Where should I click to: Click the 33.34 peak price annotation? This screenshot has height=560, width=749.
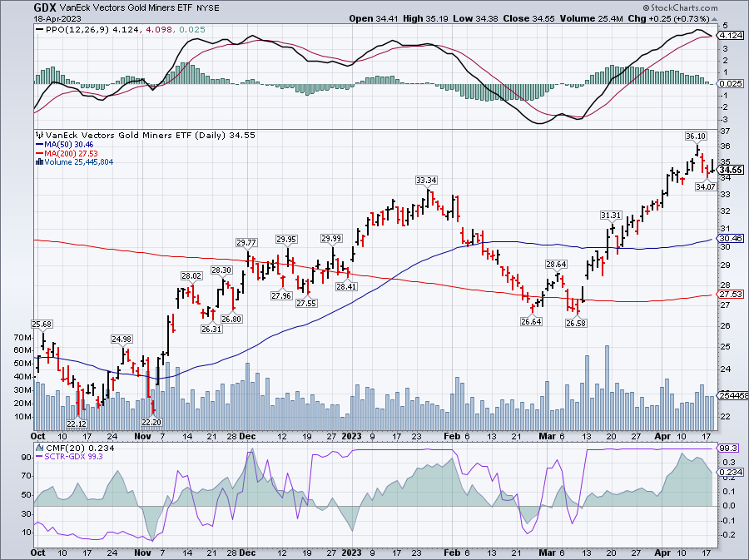coord(426,180)
